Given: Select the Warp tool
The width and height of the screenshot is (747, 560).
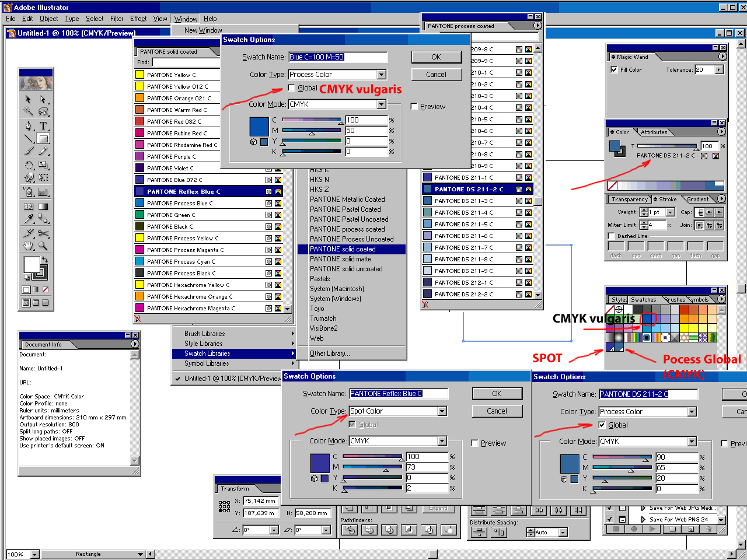Looking at the screenshot, I should tap(28, 177).
